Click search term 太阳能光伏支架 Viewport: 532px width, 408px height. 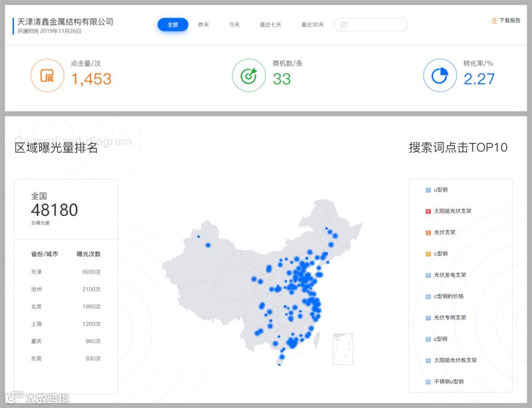click(453, 211)
